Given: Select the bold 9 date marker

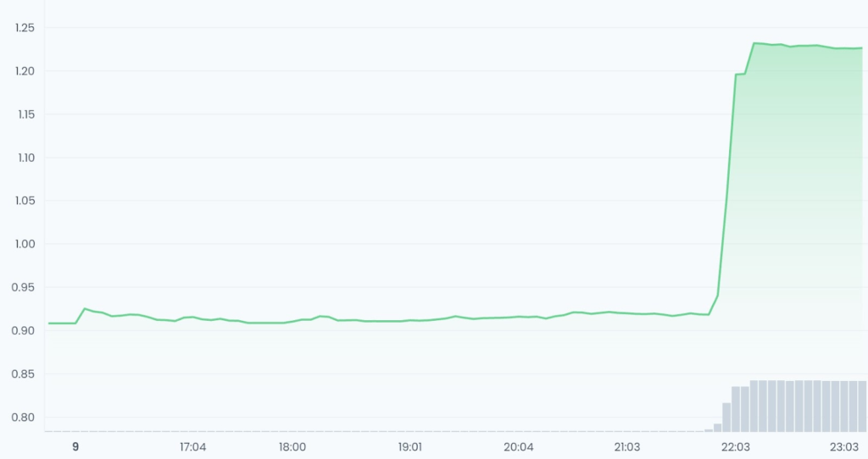Looking at the screenshot, I should tap(75, 447).
